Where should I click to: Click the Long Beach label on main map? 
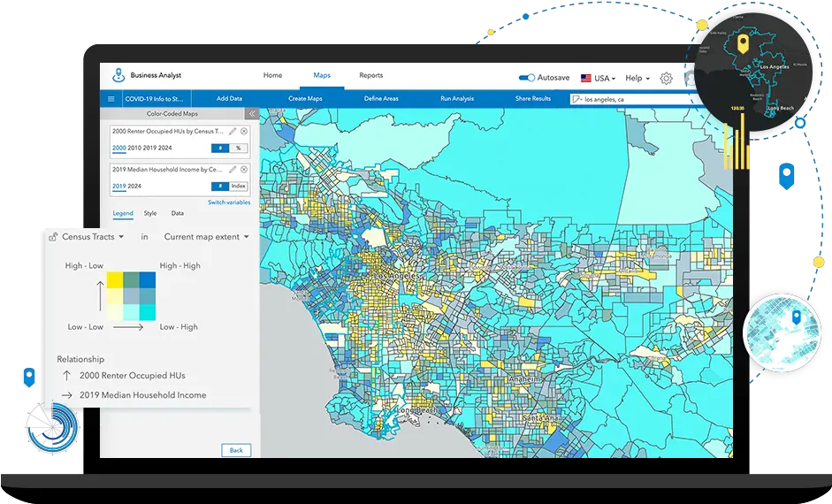[416, 410]
